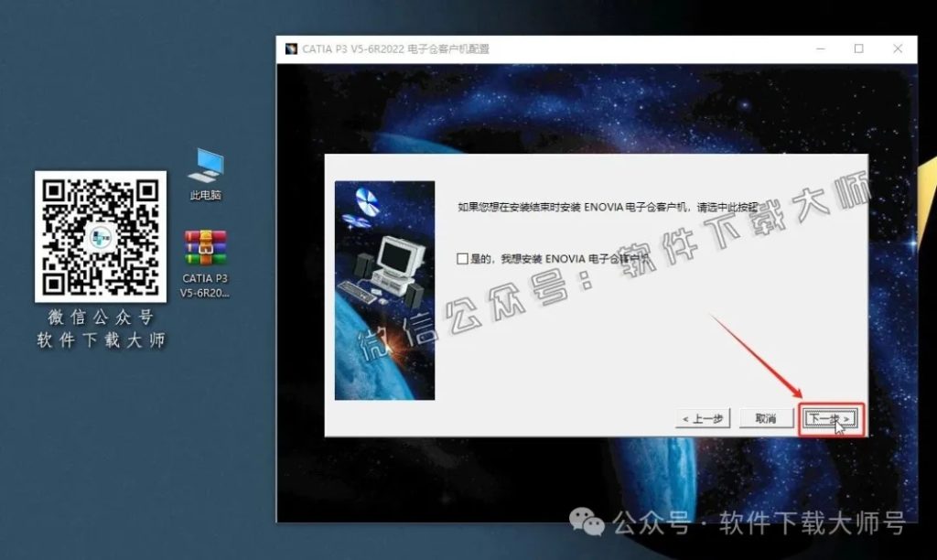
Task: Proceed by clicking 下一步
Action: tap(829, 418)
